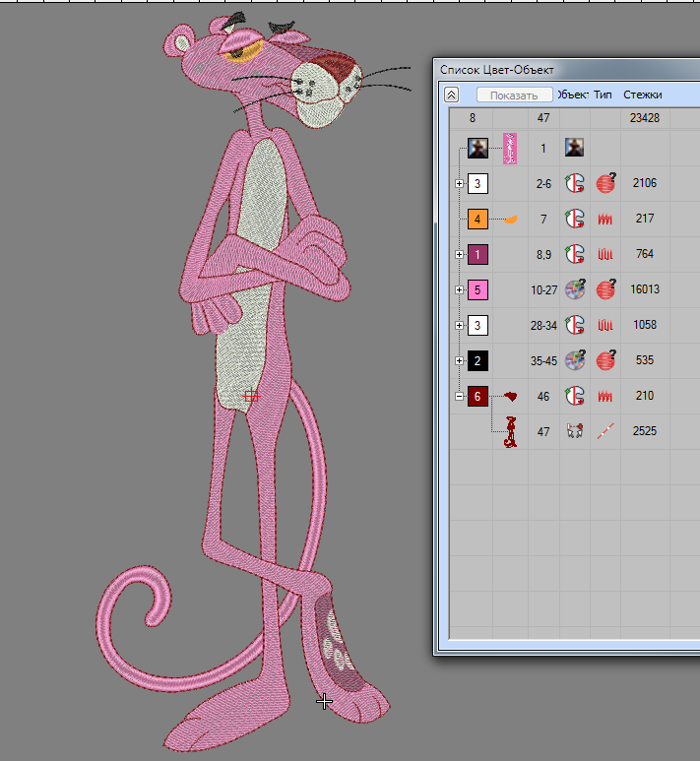Select the pink panther thumbnail in first row
Image resolution: width=700 pixels, height=761 pixels.
tap(510, 148)
